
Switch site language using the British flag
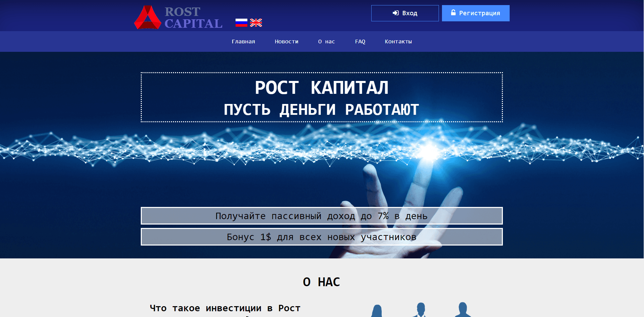click(256, 22)
